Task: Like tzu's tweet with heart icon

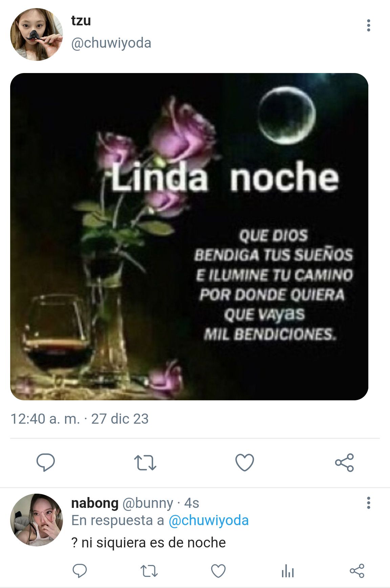Action: click(x=244, y=462)
